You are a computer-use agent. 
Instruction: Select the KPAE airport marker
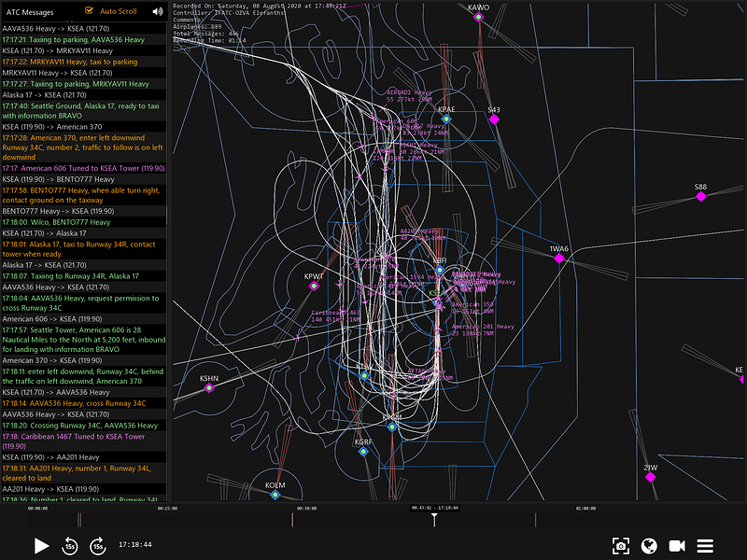pyautogui.click(x=446, y=119)
